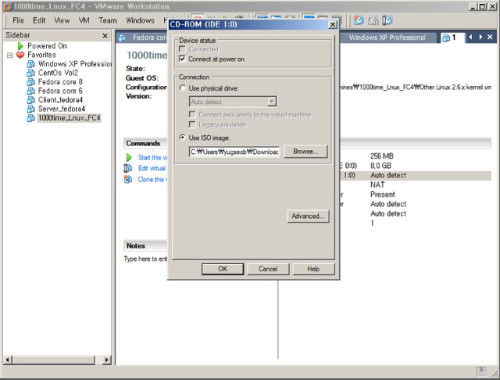Show the next tab with the right arrow
Image resolution: width=500 pixels, height=380 pixels.
point(480,37)
